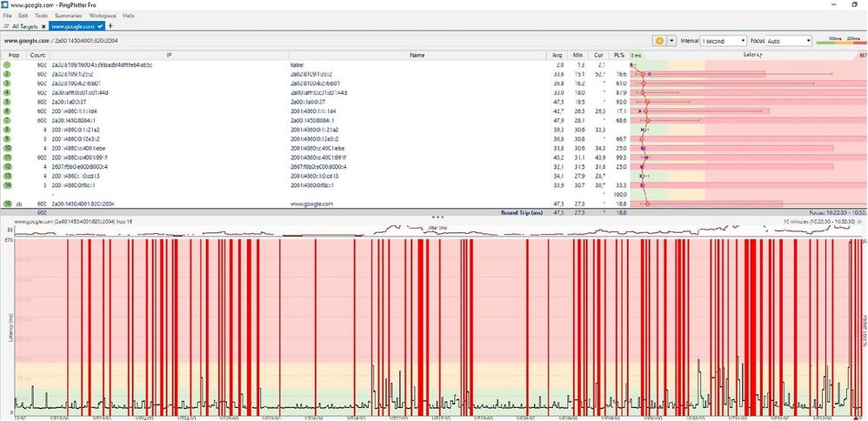This screenshot has height=421, width=868.
Task: Click the hop 10 green circle
Action: [7, 148]
